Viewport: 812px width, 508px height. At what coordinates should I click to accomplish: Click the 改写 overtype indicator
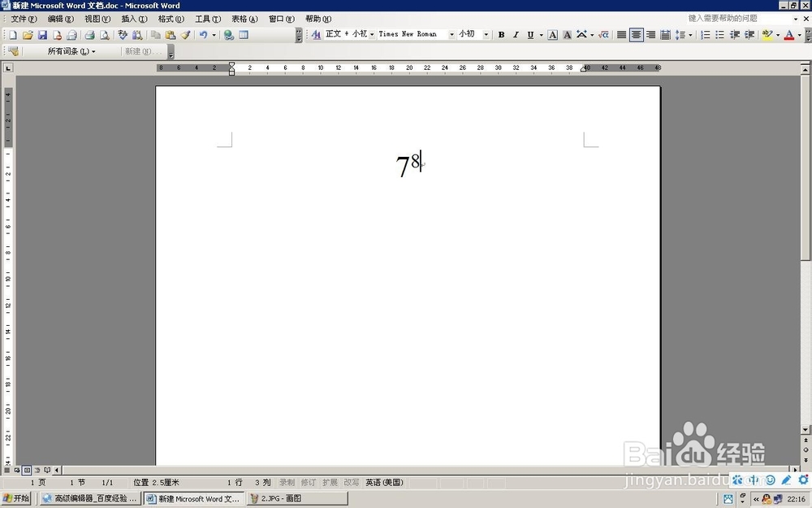coord(351,483)
